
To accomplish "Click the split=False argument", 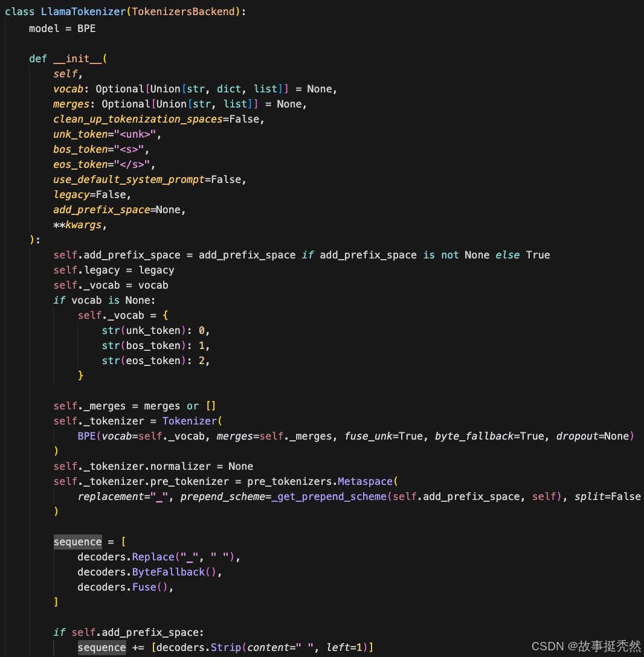I will [x=608, y=496].
